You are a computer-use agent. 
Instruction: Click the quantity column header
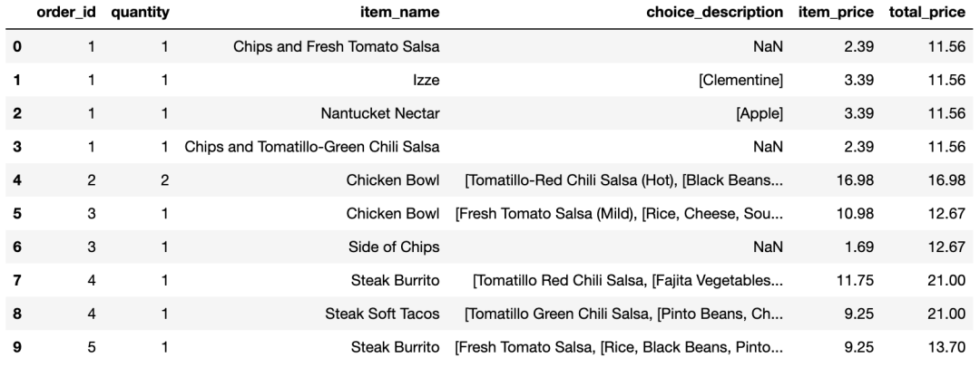(x=140, y=13)
